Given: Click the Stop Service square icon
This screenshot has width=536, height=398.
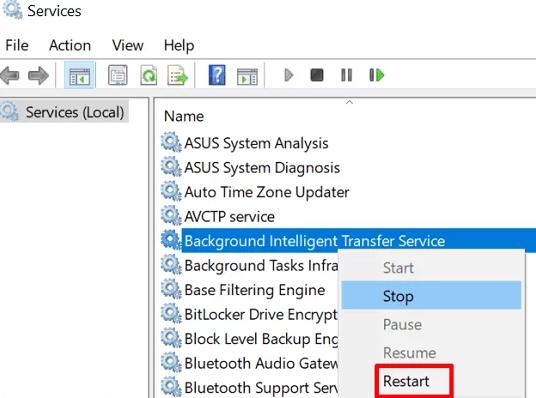Looking at the screenshot, I should [x=317, y=75].
